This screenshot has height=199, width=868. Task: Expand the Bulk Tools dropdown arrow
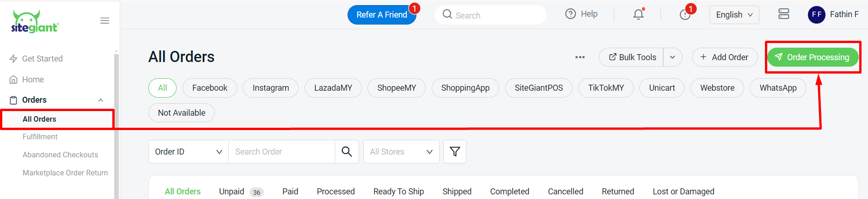click(x=672, y=57)
